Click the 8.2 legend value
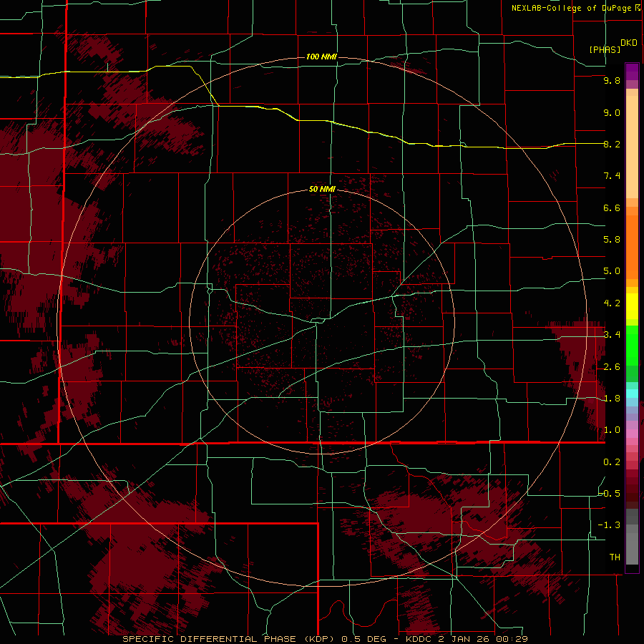The image size is (644, 644). tap(612, 144)
